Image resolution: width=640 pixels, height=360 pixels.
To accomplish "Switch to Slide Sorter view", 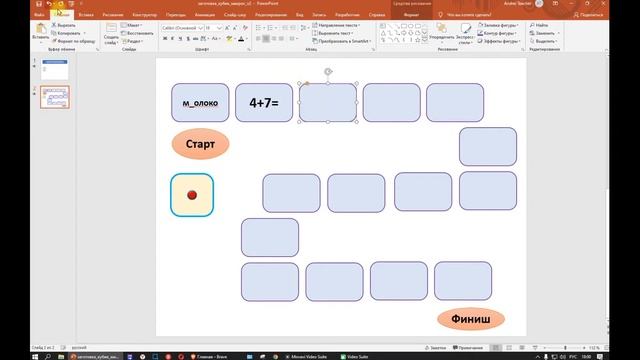I will coord(509,348).
